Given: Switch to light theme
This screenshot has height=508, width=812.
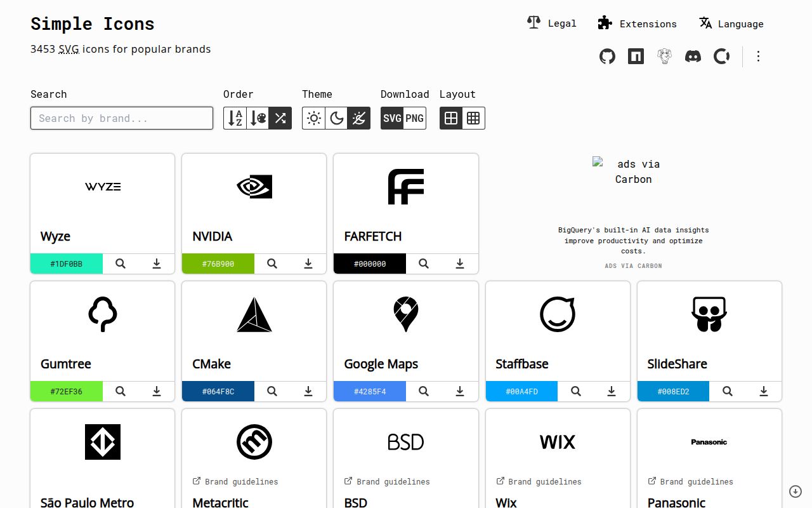Looking at the screenshot, I should (313, 118).
